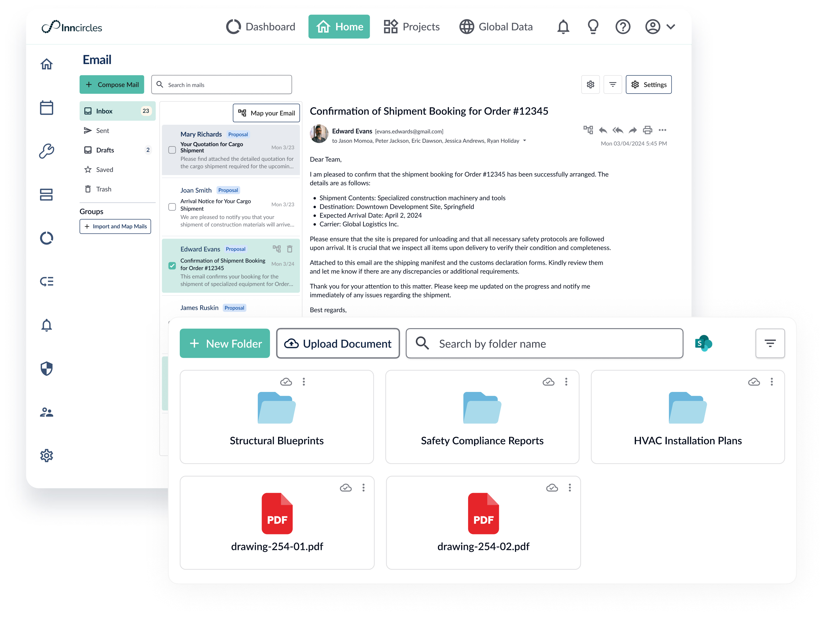The width and height of the screenshot is (840, 633).
Task: Open the user account dropdown chevron
Action: coord(671,26)
